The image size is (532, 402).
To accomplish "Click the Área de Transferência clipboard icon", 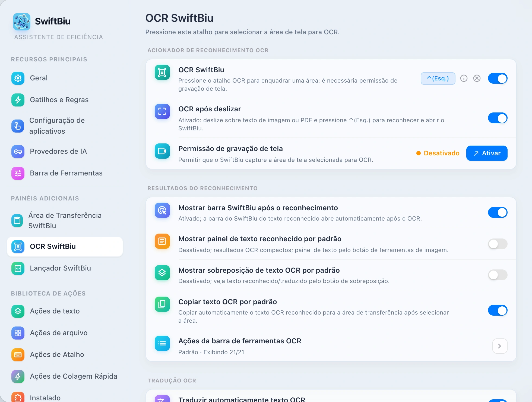I will 17,221.
